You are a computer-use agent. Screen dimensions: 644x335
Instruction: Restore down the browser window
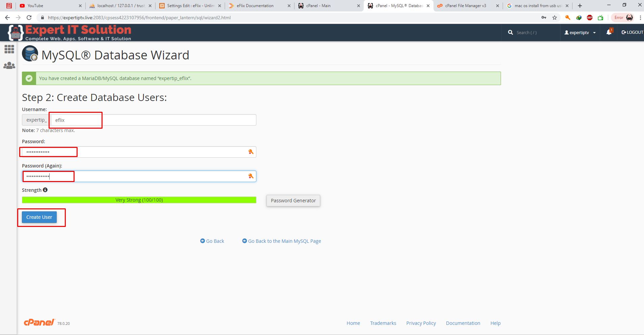(624, 5)
